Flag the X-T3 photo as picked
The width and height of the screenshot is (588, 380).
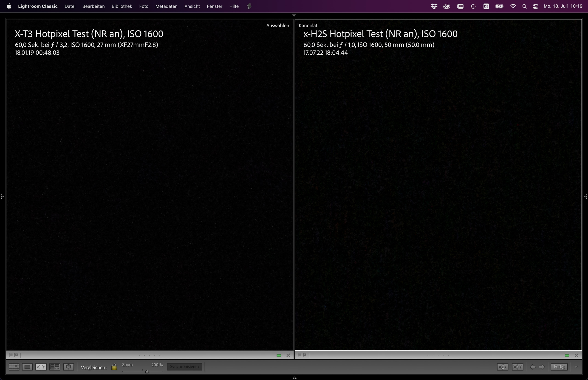pyautogui.click(x=11, y=355)
